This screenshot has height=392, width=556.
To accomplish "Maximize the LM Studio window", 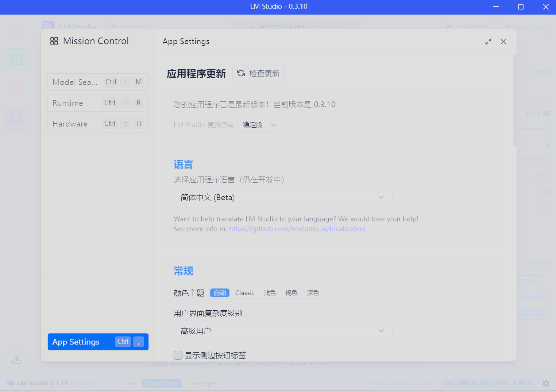I will (x=521, y=7).
